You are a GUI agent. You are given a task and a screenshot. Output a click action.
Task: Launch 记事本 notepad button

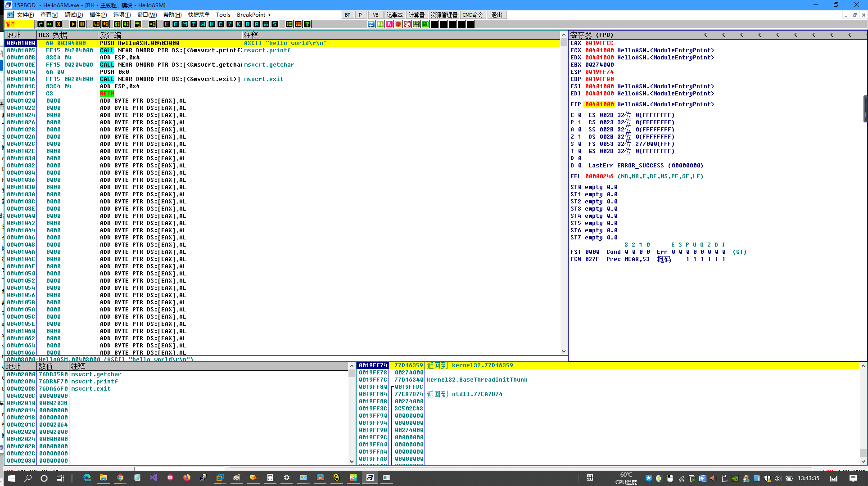click(394, 15)
